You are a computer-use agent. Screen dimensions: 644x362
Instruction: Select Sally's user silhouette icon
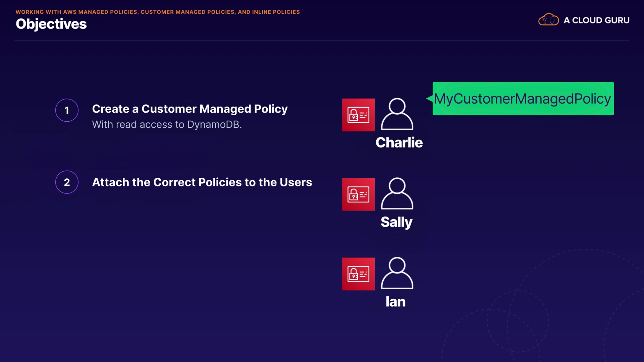point(397,193)
